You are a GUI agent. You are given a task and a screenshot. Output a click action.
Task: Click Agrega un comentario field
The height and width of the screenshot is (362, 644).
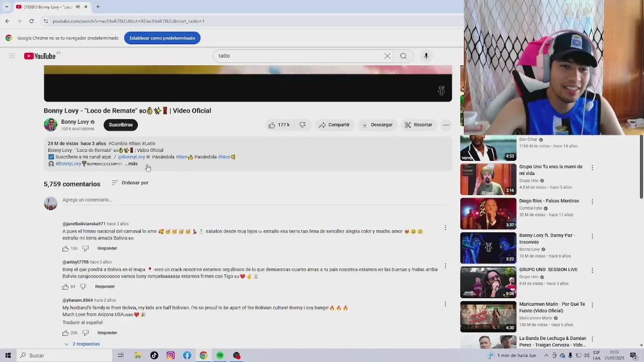coord(254,200)
